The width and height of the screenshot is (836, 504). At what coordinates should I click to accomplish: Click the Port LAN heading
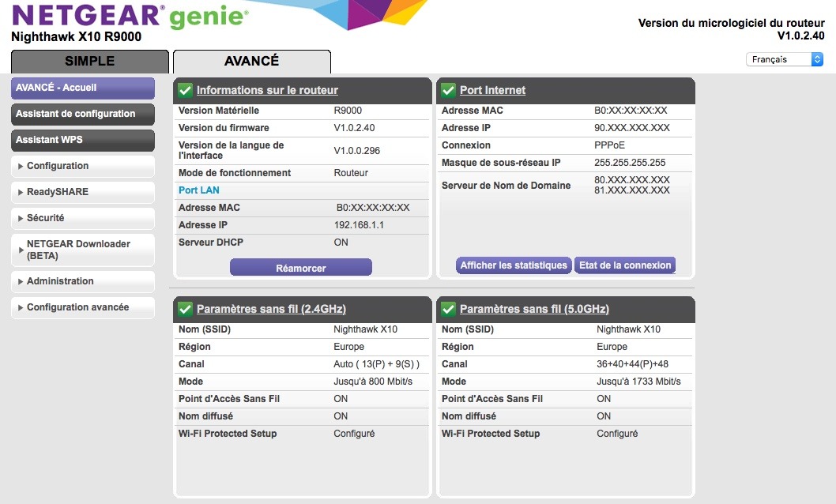coord(199,190)
